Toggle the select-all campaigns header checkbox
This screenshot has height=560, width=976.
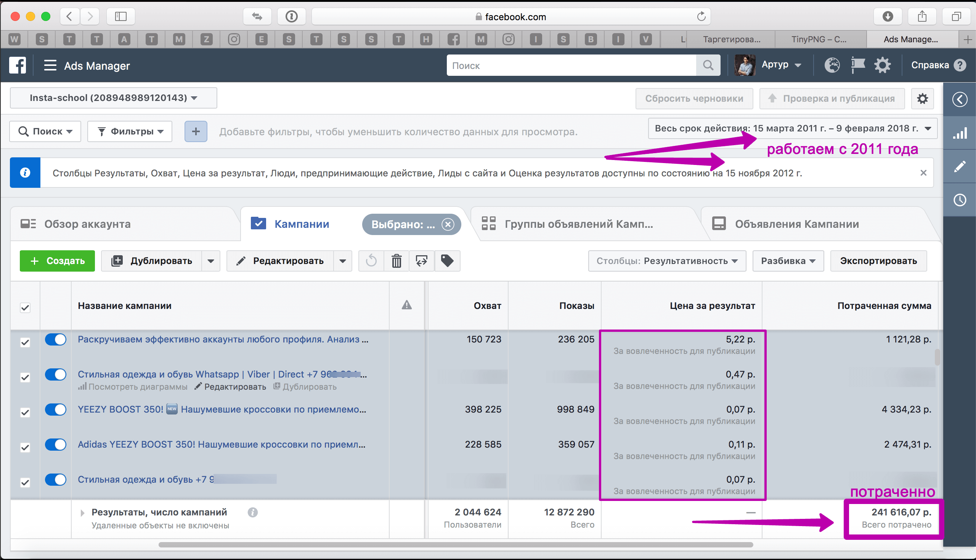[25, 307]
